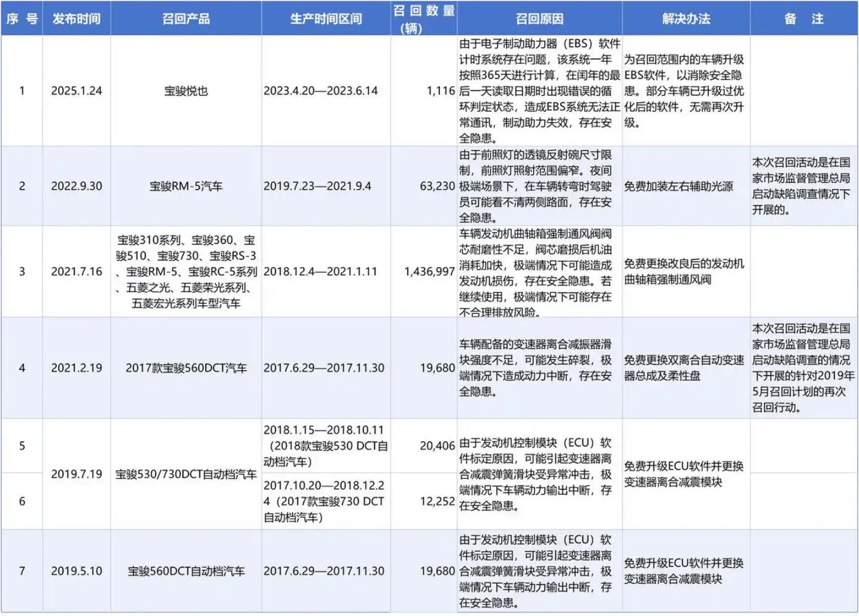Click the serial number cell 2
Screen dimensions: 859x616
click(22, 186)
